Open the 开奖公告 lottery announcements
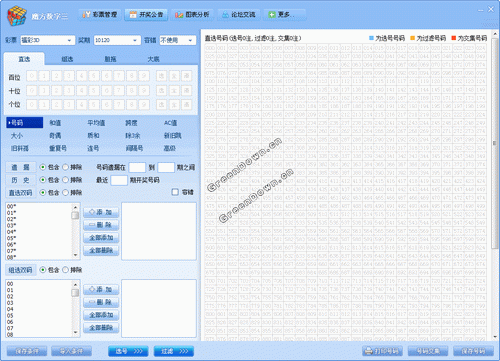Viewport: 500px width, 361px height. (x=146, y=15)
